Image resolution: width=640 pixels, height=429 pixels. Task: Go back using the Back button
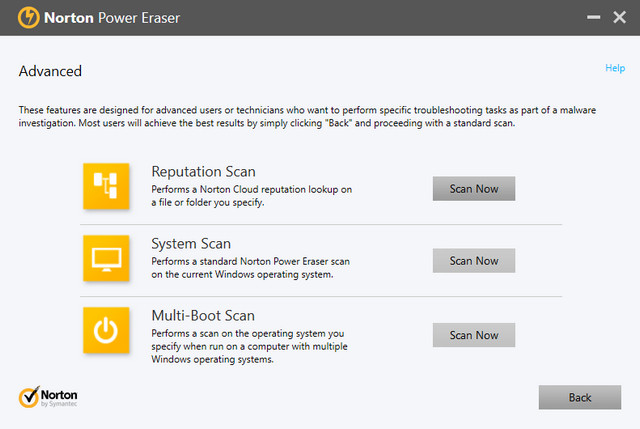tap(580, 397)
